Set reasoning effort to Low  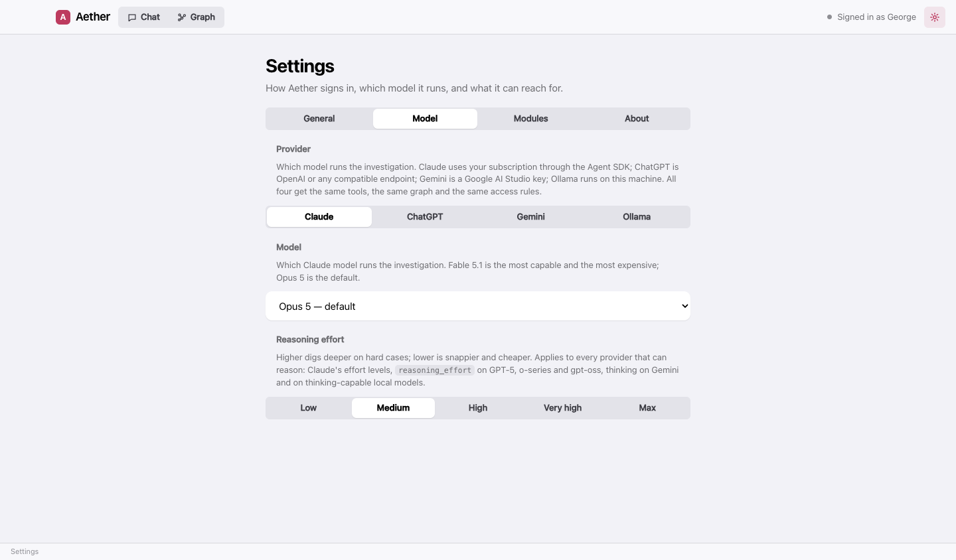coord(309,408)
